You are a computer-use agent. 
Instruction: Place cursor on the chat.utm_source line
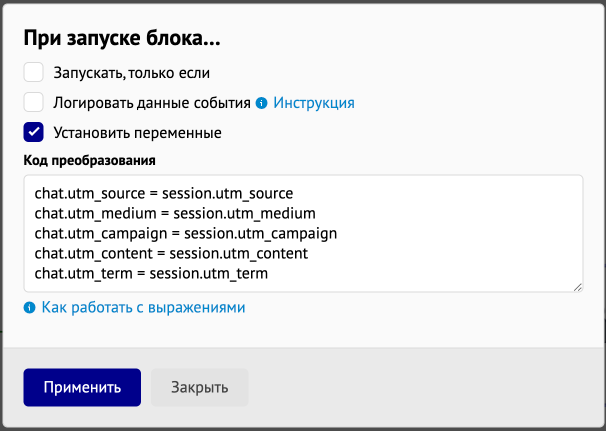point(164,193)
